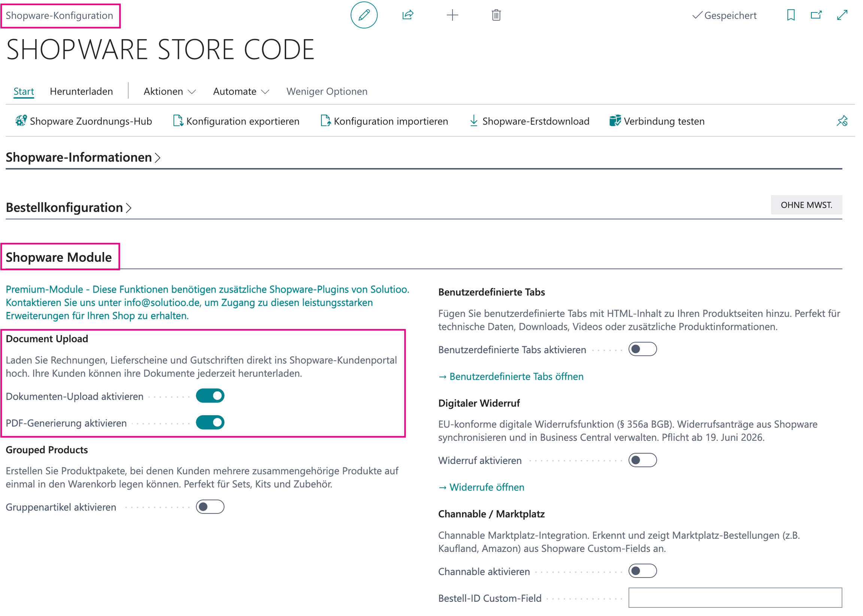Click Konfiguration importieren
This screenshot has width=863, height=616.
click(384, 121)
